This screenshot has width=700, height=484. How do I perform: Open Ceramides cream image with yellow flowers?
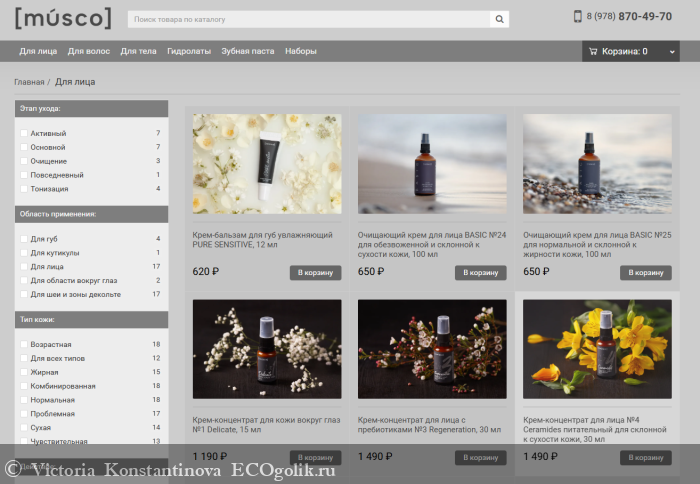point(596,349)
